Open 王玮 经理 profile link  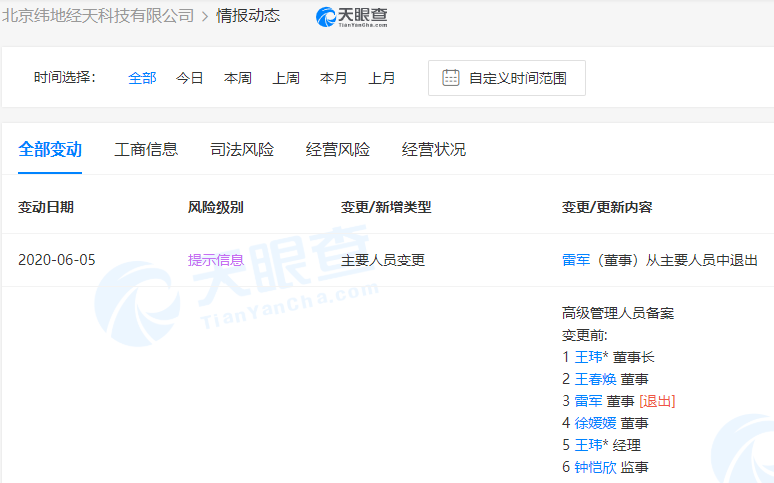click(588, 445)
